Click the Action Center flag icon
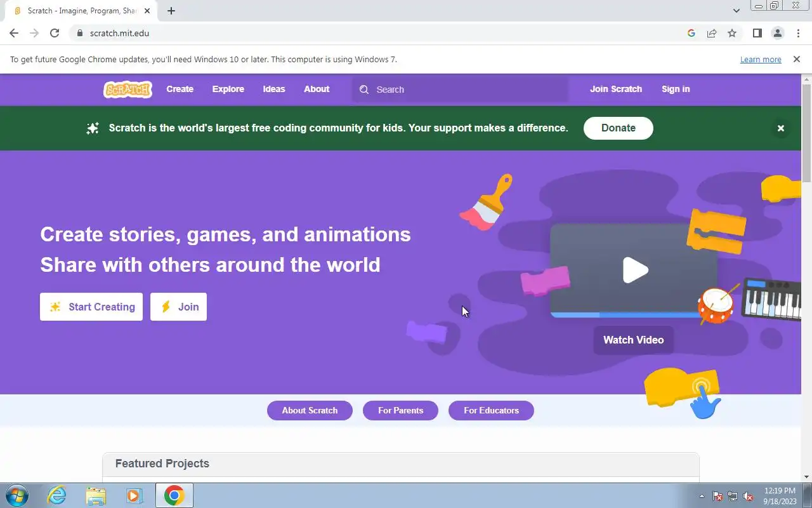 tap(717, 496)
